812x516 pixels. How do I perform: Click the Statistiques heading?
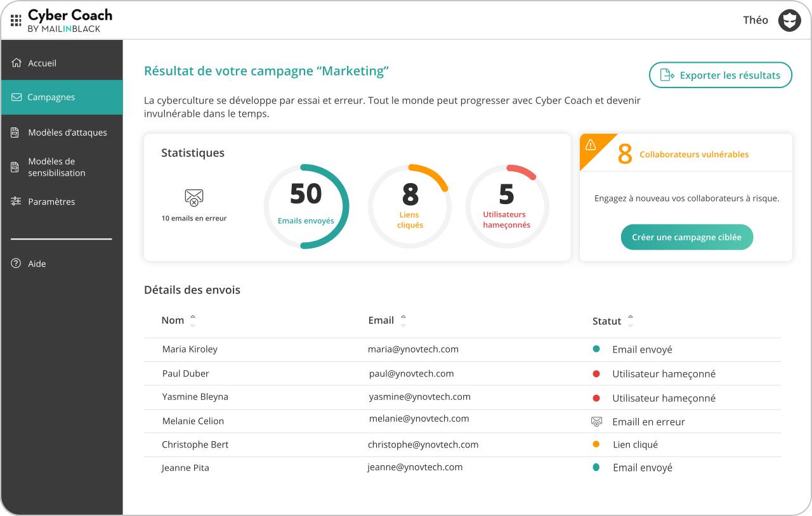(193, 153)
